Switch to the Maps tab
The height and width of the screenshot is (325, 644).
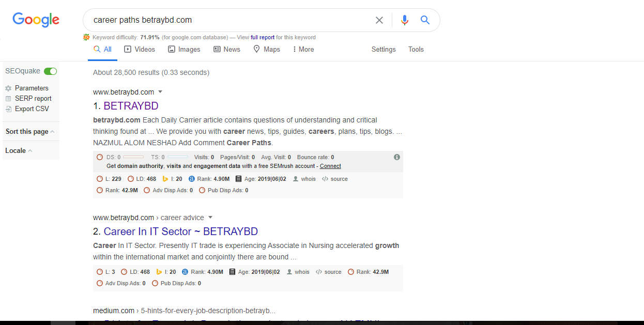pyautogui.click(x=267, y=50)
